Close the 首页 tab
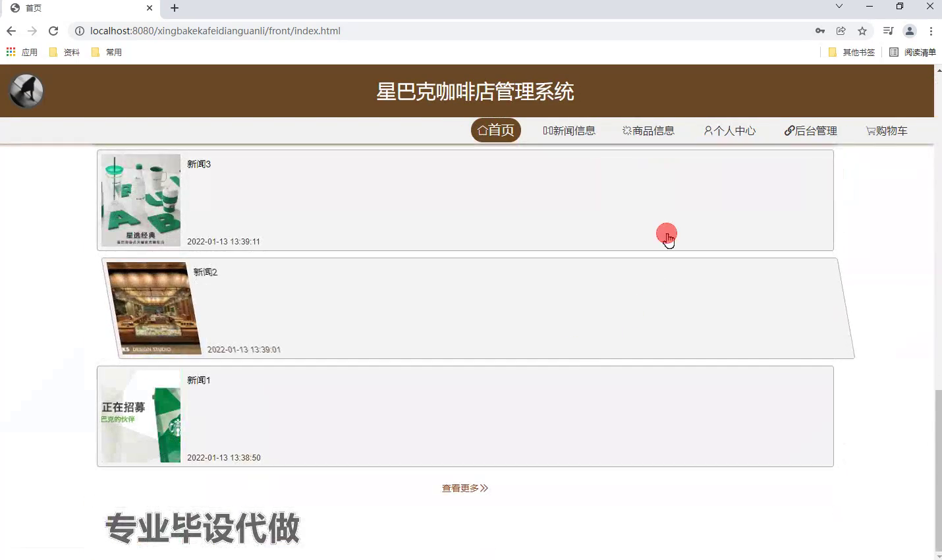This screenshot has height=560, width=942. tap(150, 8)
